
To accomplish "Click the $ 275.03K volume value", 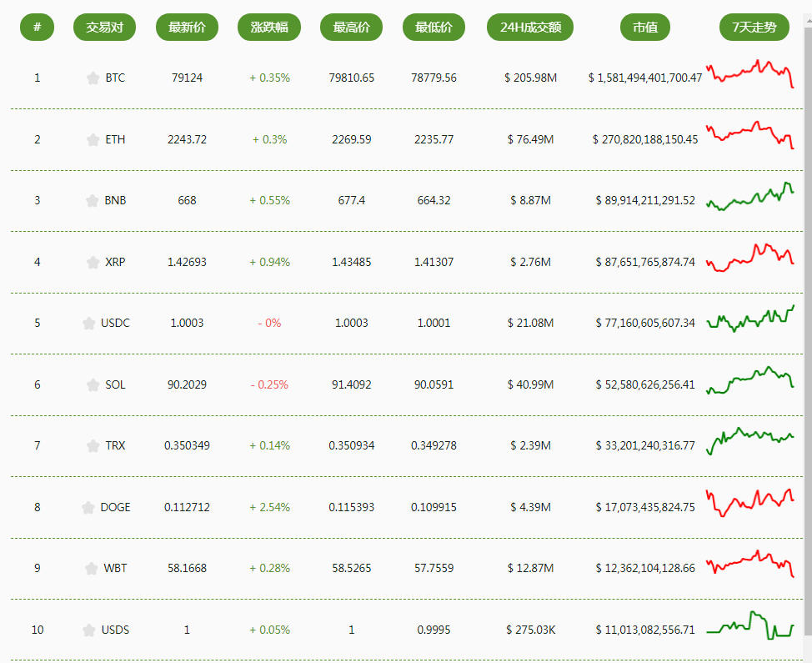I will pos(530,630).
